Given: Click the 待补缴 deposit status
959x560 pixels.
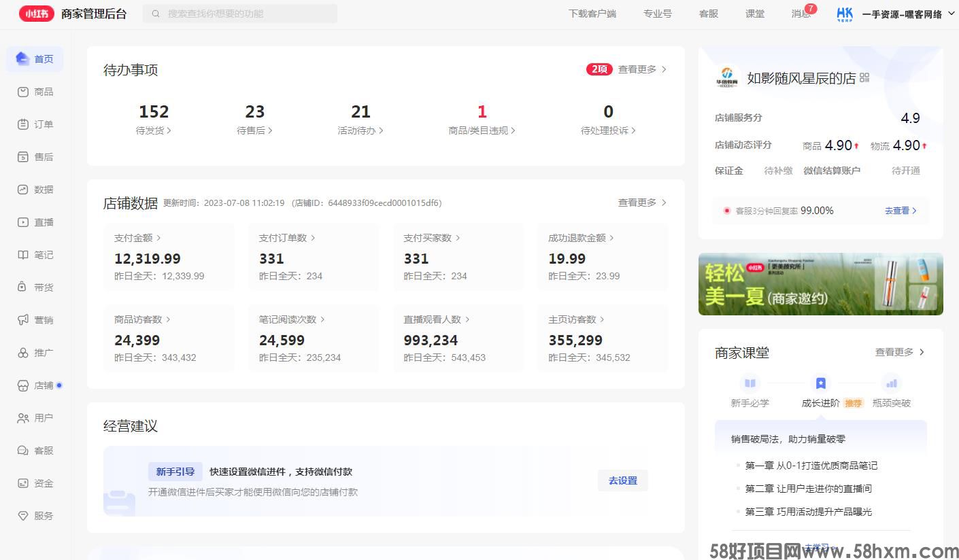Looking at the screenshot, I should pyautogui.click(x=778, y=171).
